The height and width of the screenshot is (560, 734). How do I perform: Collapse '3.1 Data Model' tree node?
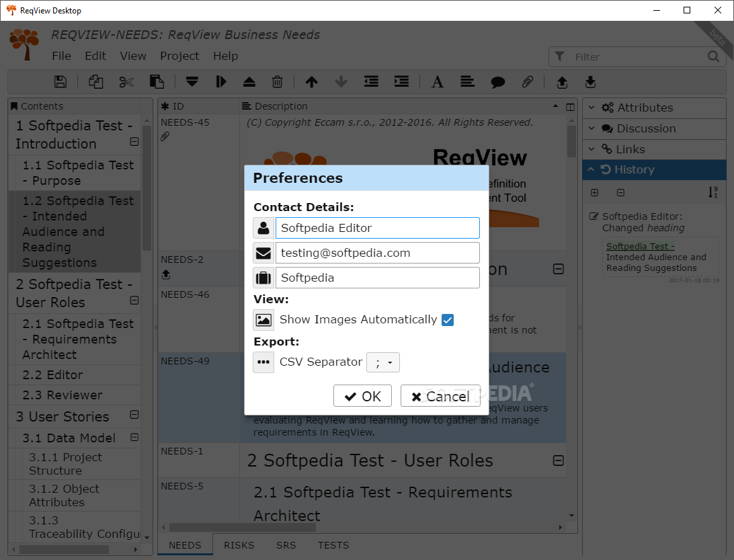[134, 437]
